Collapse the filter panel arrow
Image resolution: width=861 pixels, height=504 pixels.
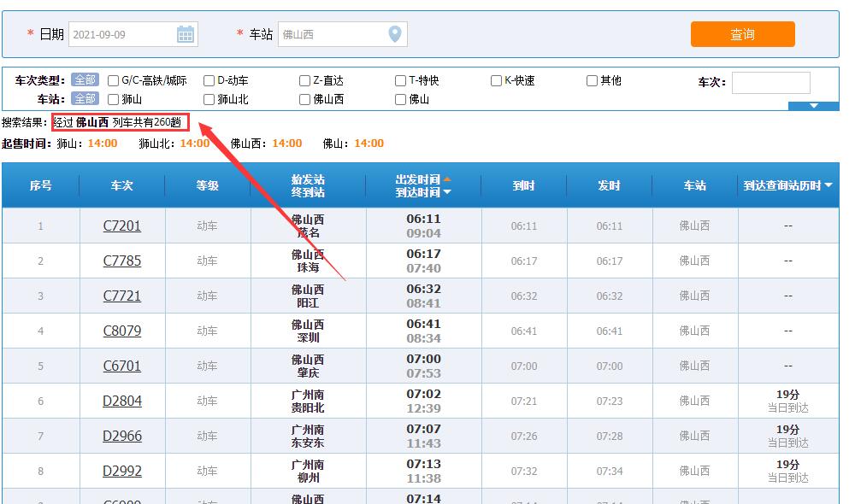pos(812,106)
